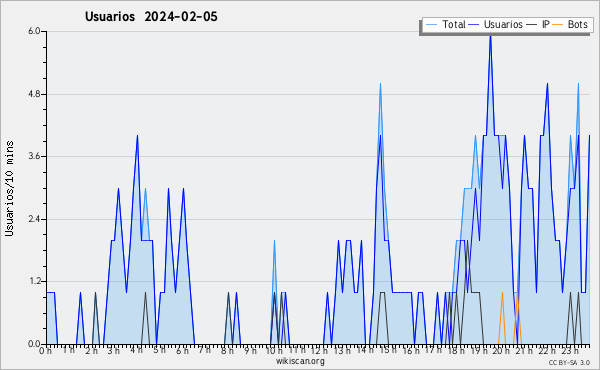Click the 6.0 peak near 20 h
The image size is (600, 370).
[x=491, y=36]
